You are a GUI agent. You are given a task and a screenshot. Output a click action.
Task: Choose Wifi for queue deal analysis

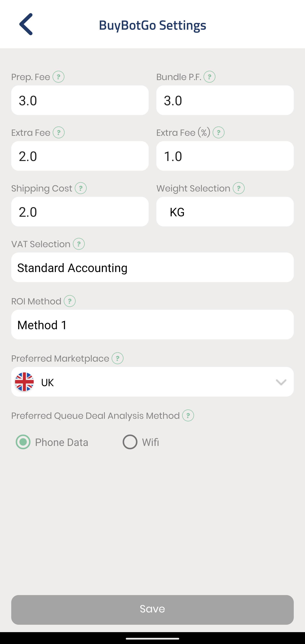coord(130,442)
